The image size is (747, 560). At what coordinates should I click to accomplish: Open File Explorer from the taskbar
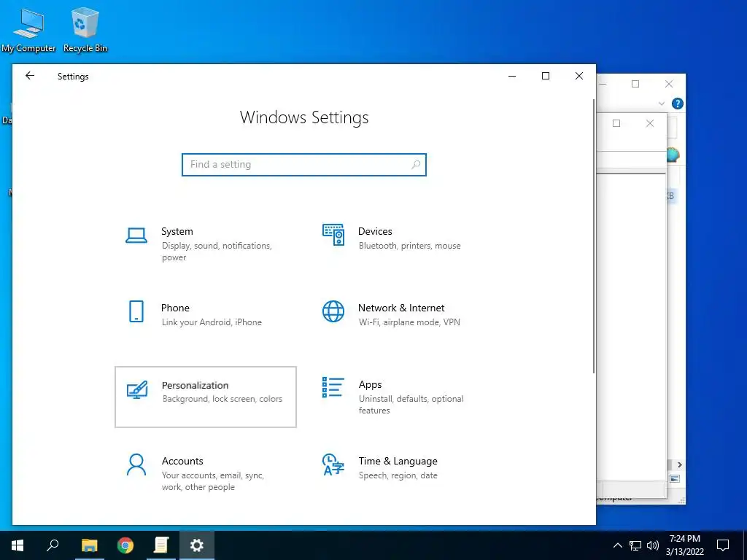(89, 545)
